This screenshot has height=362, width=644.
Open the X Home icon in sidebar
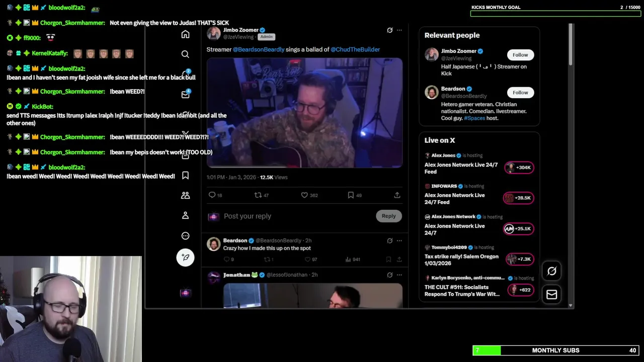(x=185, y=34)
